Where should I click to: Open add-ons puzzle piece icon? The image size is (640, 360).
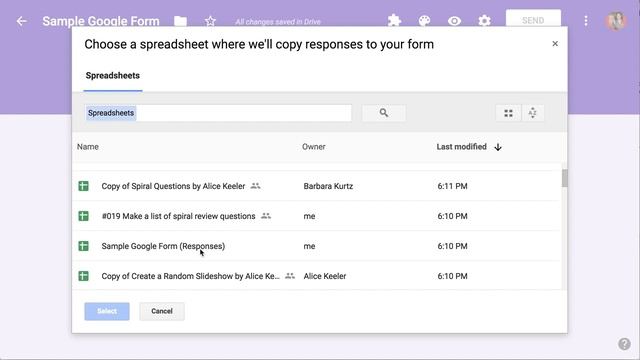click(x=394, y=20)
